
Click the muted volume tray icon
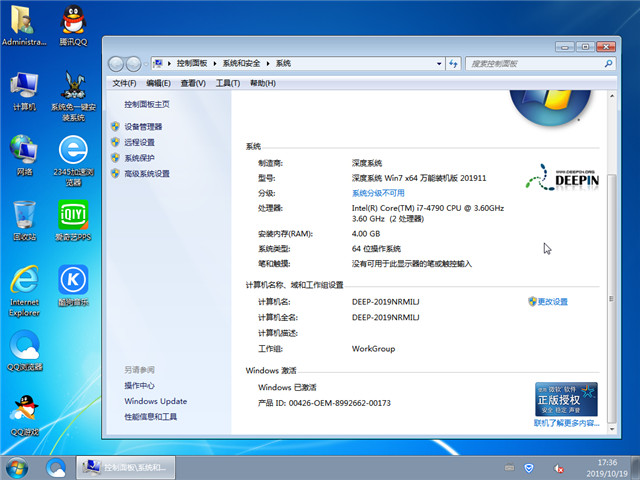(x=558, y=469)
